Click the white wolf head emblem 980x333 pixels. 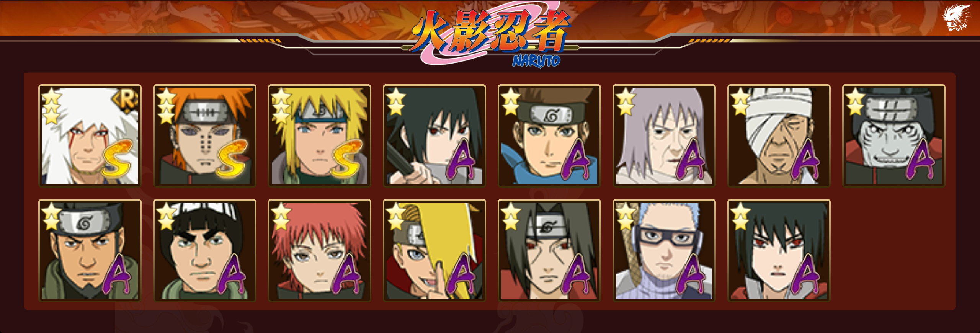[956, 18]
